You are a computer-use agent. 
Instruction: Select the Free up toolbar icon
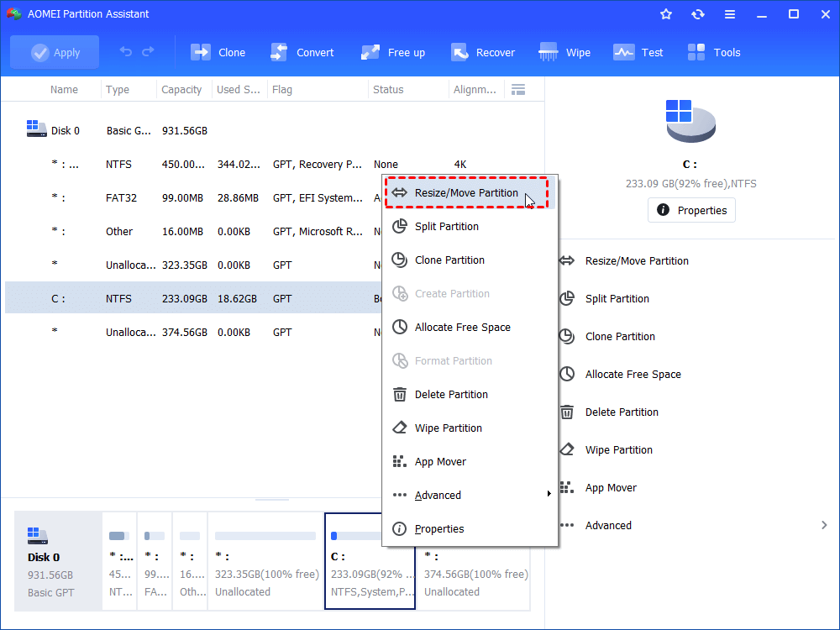coord(392,51)
